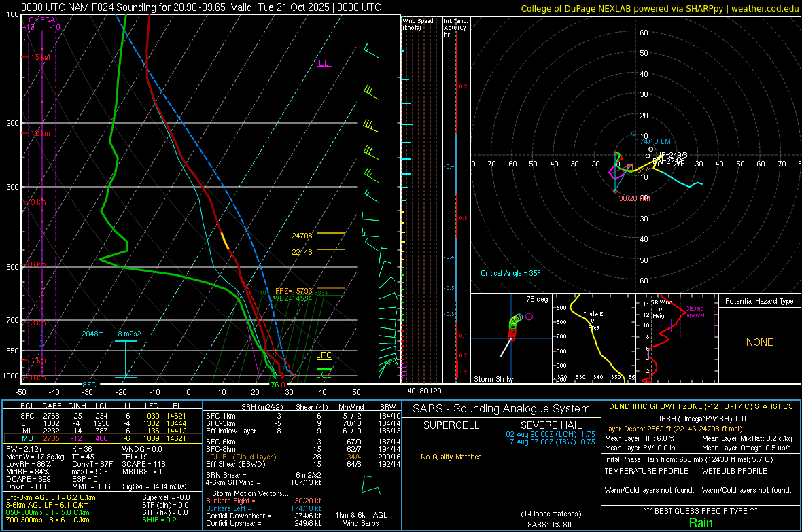This screenshot has height=532, width=802.
Task: Click the 02 Aug 90 00Z (LCH) hail analogue
Action: 551,434
